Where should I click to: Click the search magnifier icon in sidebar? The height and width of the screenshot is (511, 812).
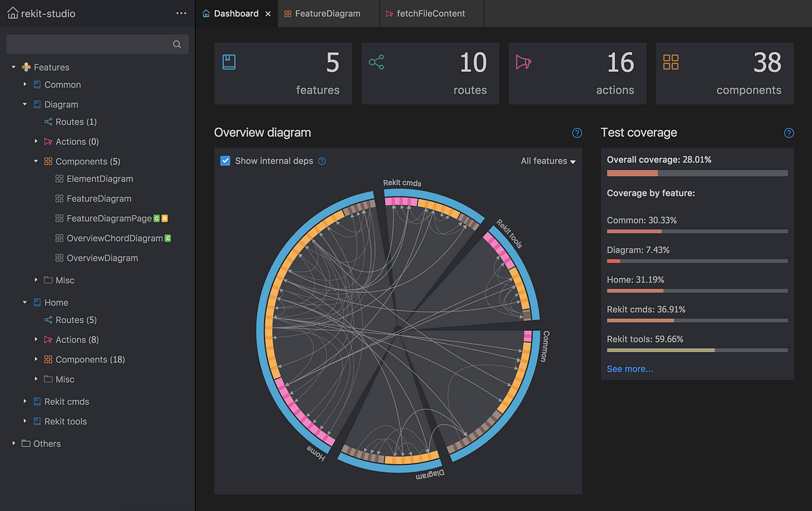tap(177, 45)
